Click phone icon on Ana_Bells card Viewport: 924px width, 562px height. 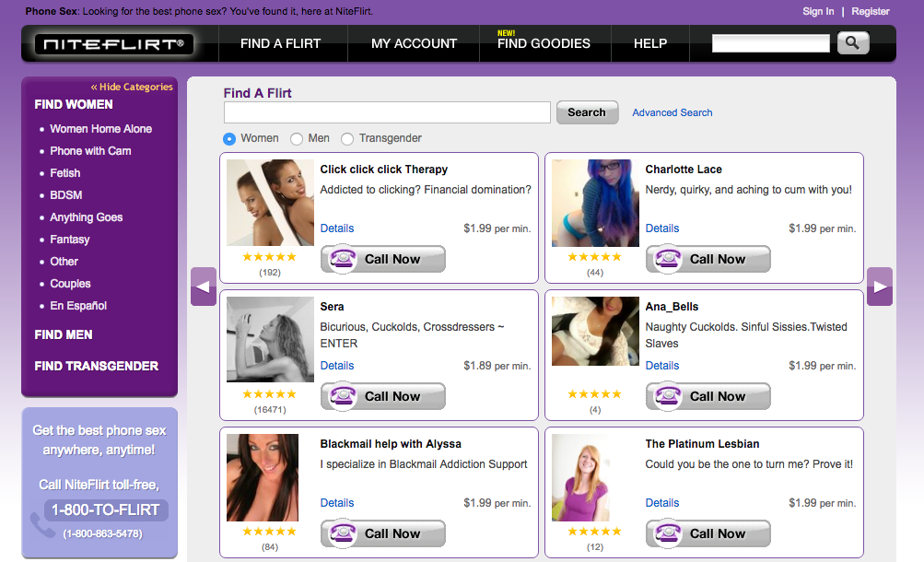point(668,396)
